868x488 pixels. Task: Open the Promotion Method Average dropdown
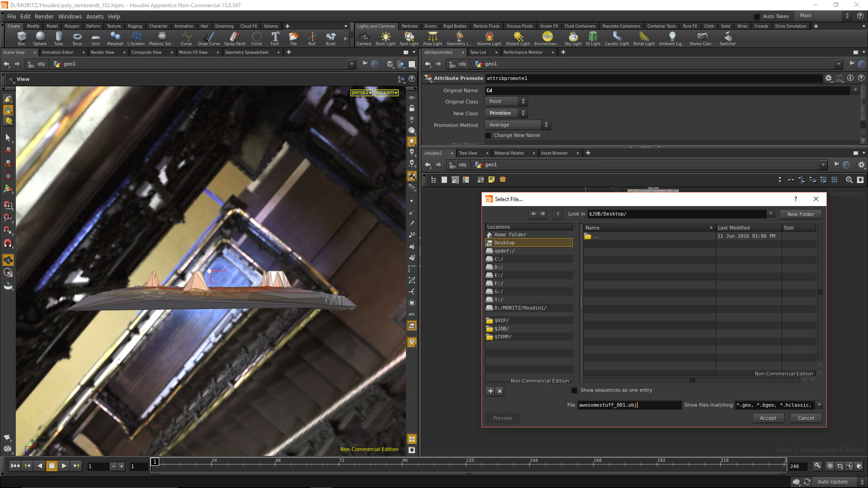(517, 125)
